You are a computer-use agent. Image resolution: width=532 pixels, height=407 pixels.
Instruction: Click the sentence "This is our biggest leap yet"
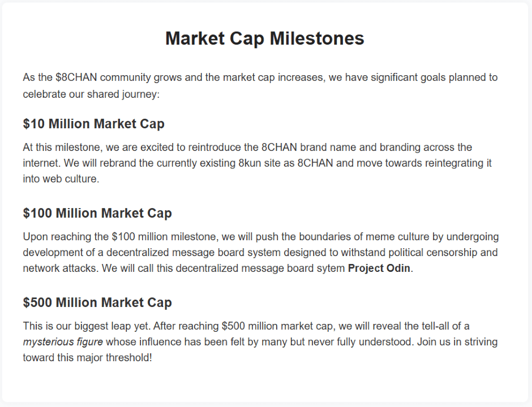[x=87, y=326]
